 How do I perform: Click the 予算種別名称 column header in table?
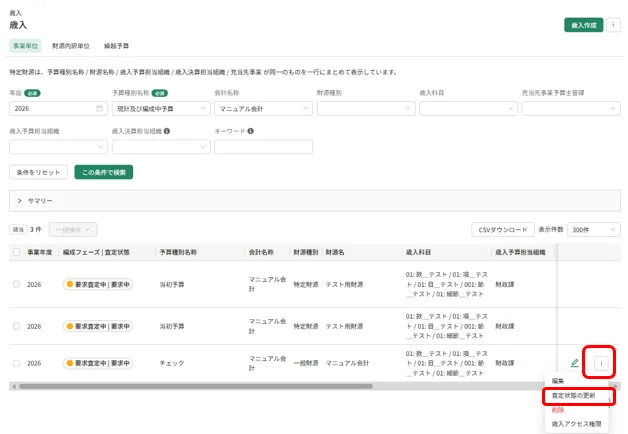(x=178, y=252)
